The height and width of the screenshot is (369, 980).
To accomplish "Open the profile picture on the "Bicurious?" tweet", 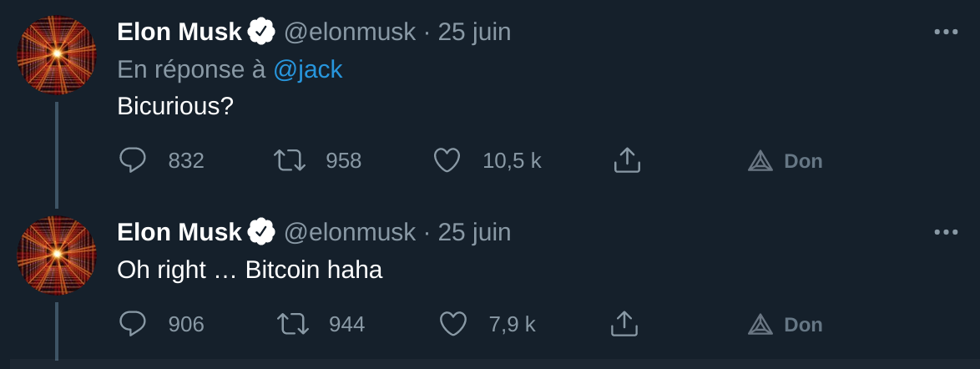I will point(57,54).
